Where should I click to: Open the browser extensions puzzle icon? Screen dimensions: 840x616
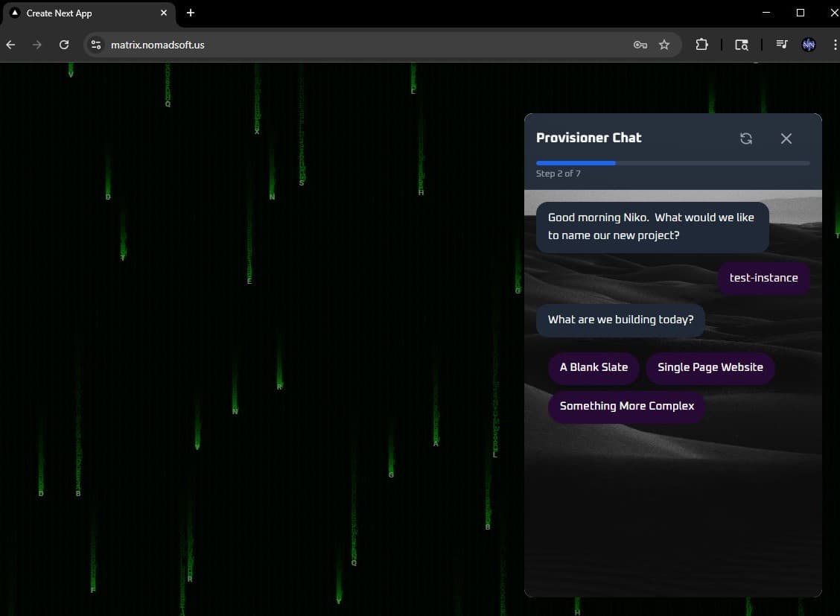point(701,45)
